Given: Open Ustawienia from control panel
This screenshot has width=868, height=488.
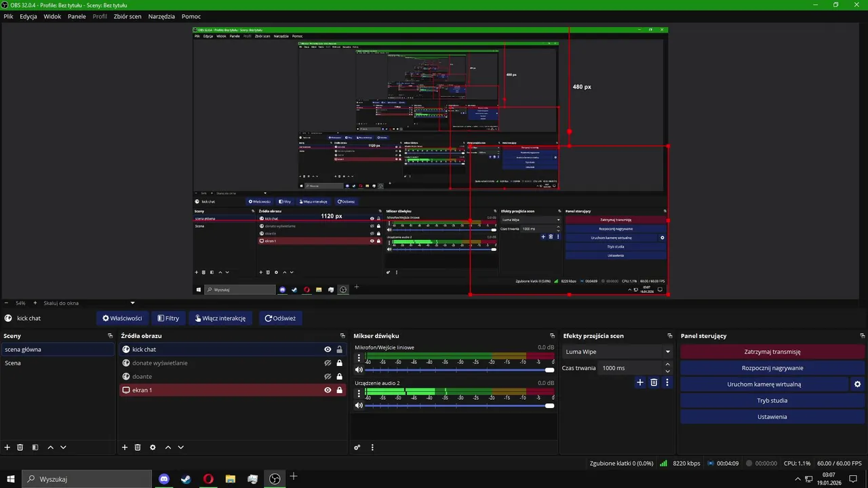Looking at the screenshot, I should tap(772, 417).
